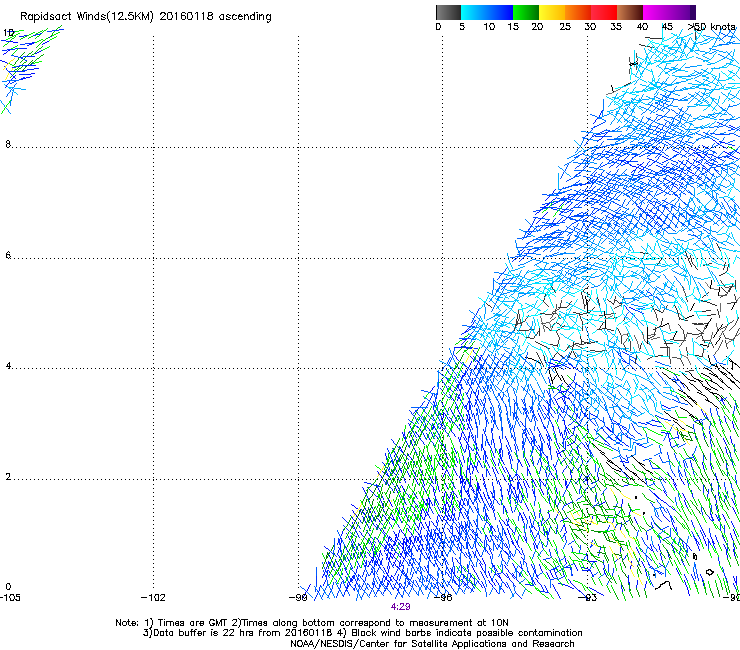Click the latitude '8' axis label
This screenshot has height=650, width=740.
(x=8, y=144)
